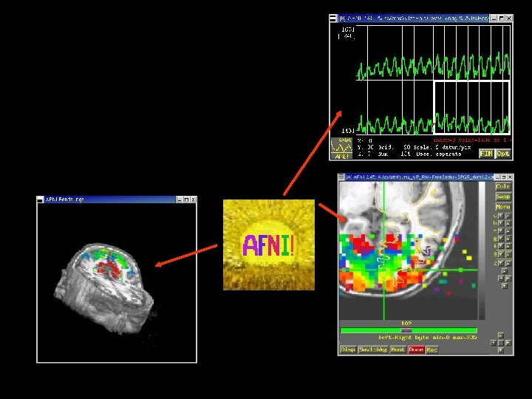Minimize the image viewer window

click(497, 177)
